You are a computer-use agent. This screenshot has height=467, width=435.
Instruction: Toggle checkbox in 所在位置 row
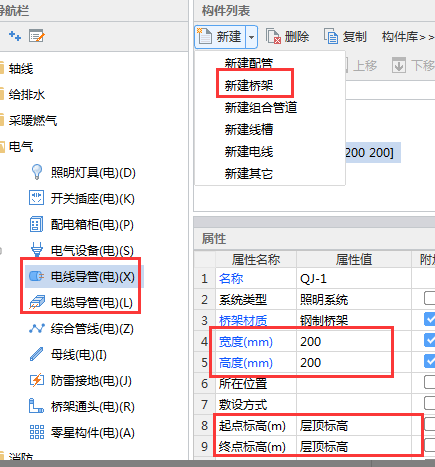[x=430, y=382]
